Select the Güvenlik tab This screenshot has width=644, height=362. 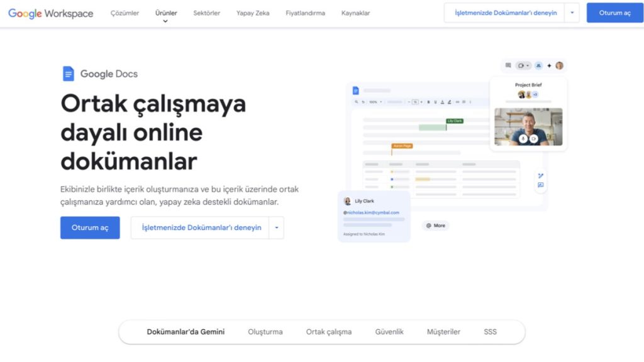pyautogui.click(x=389, y=332)
